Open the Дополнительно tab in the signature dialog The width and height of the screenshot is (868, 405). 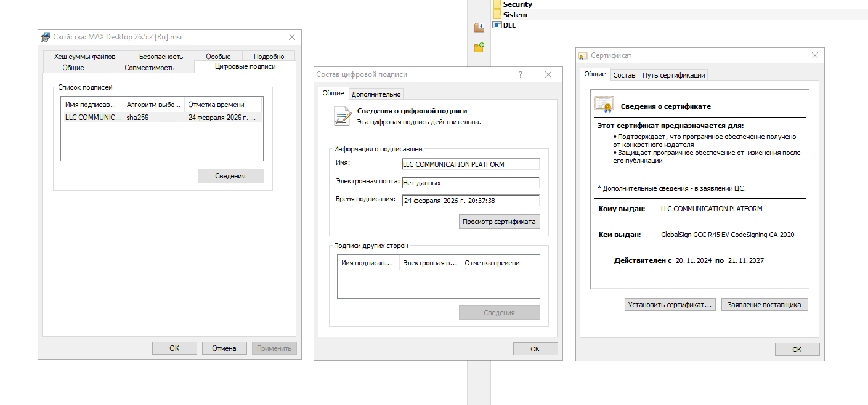click(x=376, y=94)
